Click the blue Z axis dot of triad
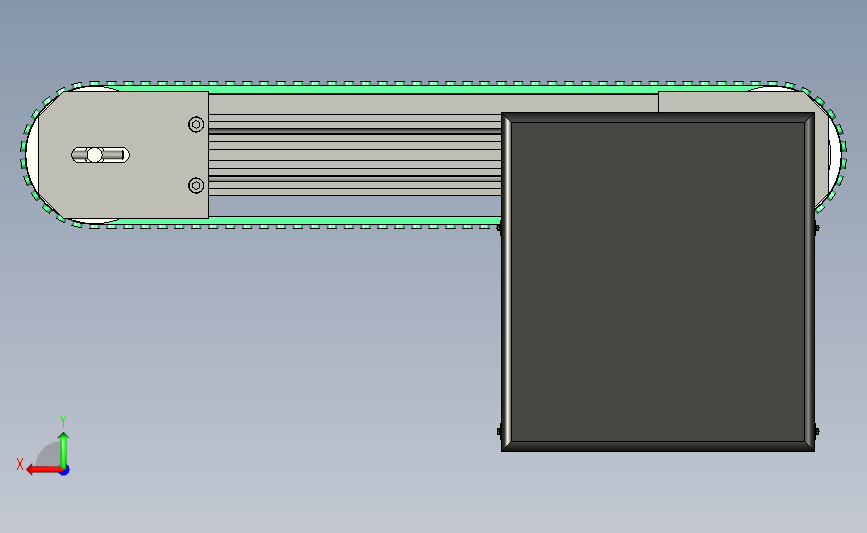 [x=65, y=471]
